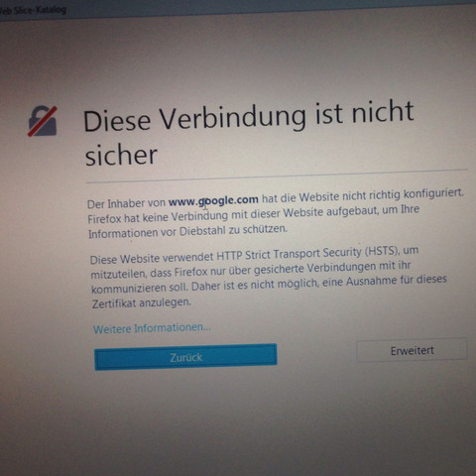Image resolution: width=476 pixels, height=476 pixels.
Task: Click the crossed-out padlock warning icon
Action: (x=43, y=121)
